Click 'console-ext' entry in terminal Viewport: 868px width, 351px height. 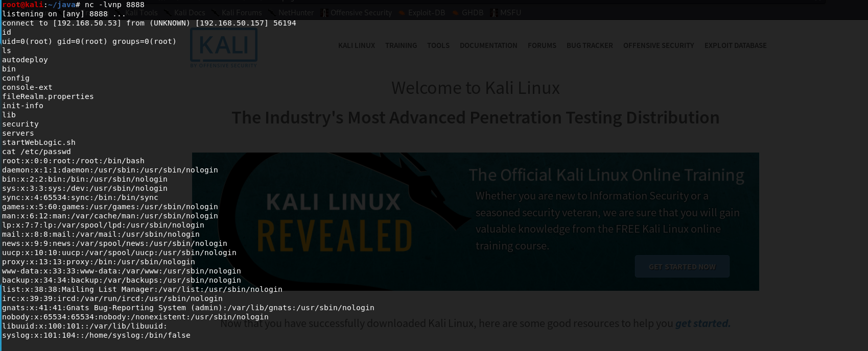(x=27, y=87)
